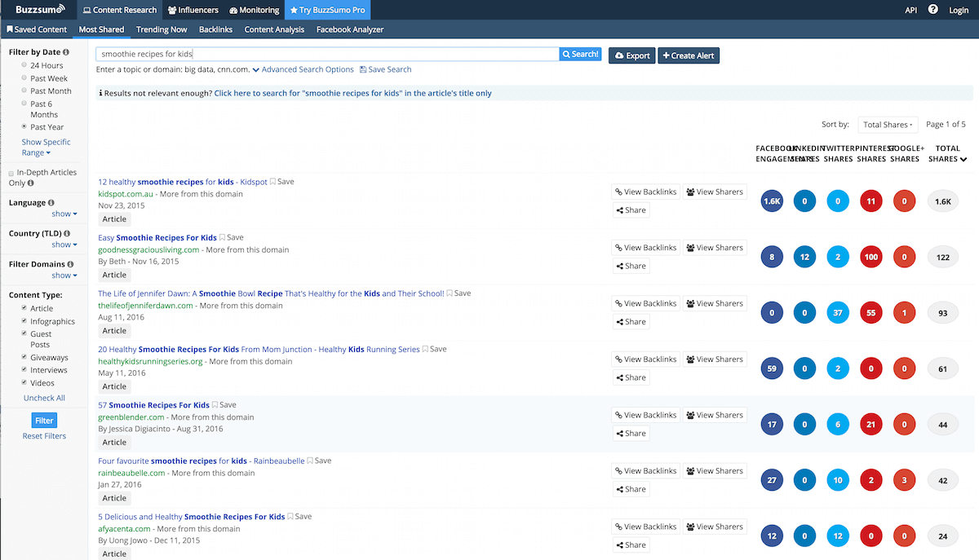Viewport: 979px width, 560px height.
Task: Click the help question mark icon
Action: click(934, 9)
